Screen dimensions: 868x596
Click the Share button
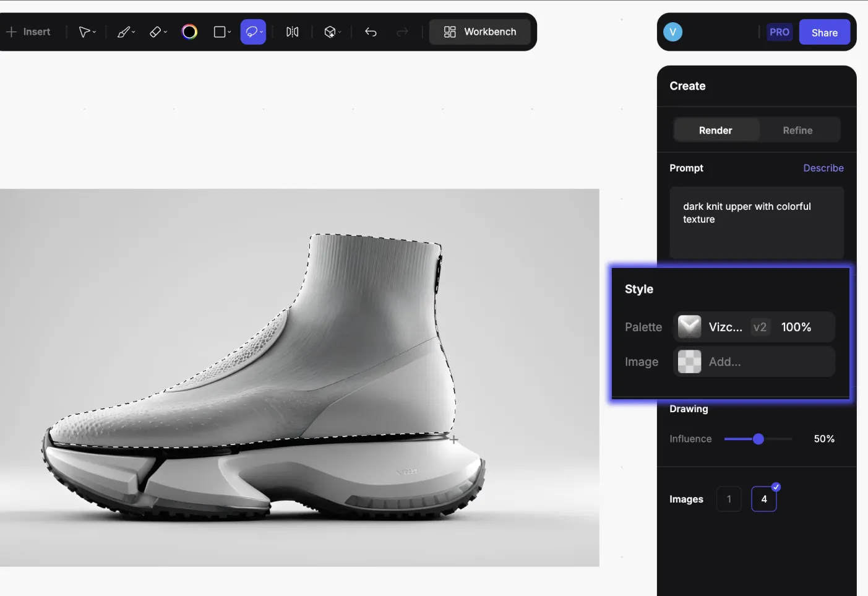pyautogui.click(x=824, y=32)
